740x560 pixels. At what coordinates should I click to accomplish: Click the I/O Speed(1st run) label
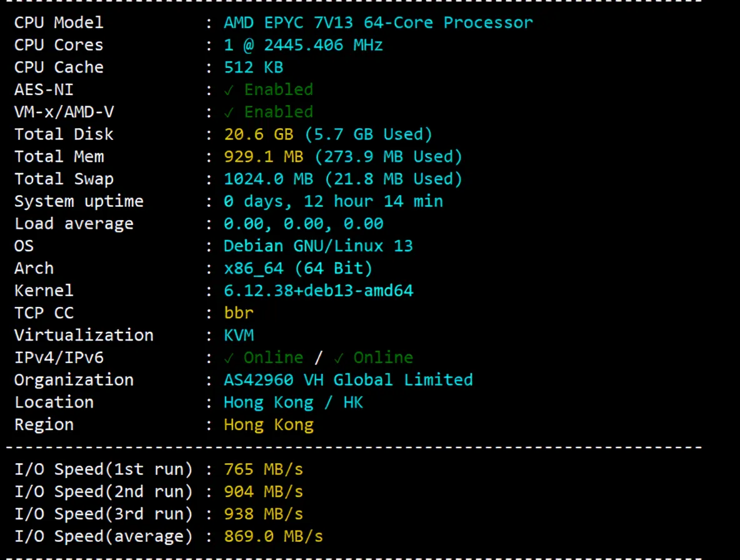(103, 469)
